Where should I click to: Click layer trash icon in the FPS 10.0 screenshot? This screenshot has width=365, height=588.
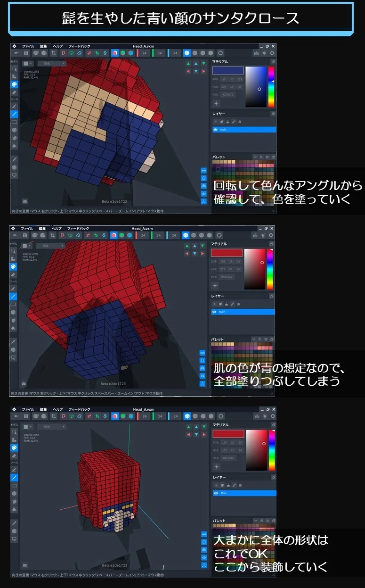pyautogui.click(x=238, y=304)
